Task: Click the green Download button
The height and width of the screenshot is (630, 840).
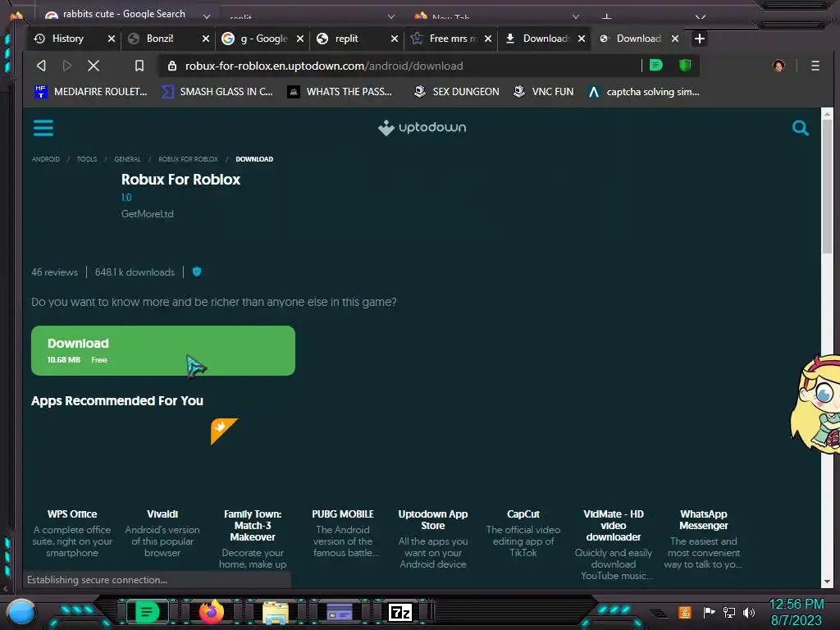Action: click(x=163, y=350)
